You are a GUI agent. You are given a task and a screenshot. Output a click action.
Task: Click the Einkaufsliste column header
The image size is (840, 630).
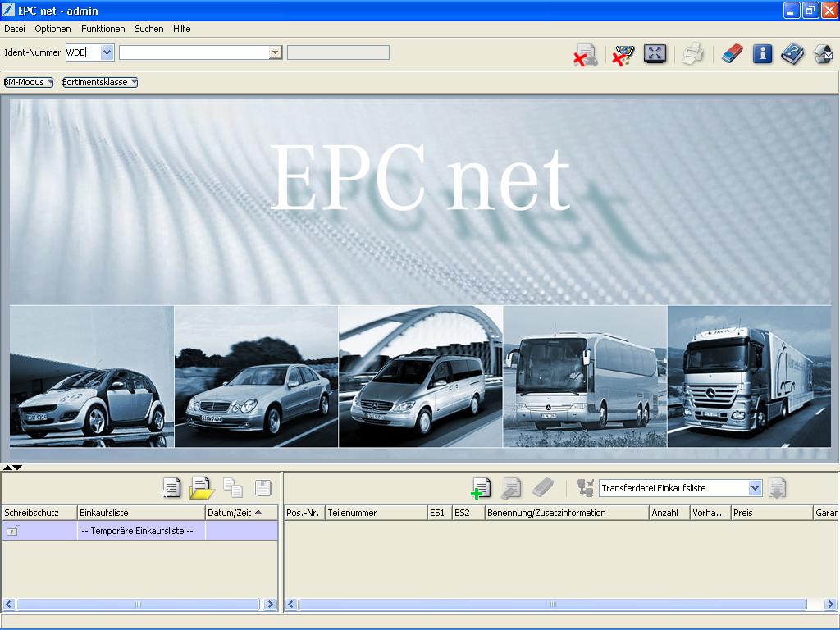pos(141,513)
